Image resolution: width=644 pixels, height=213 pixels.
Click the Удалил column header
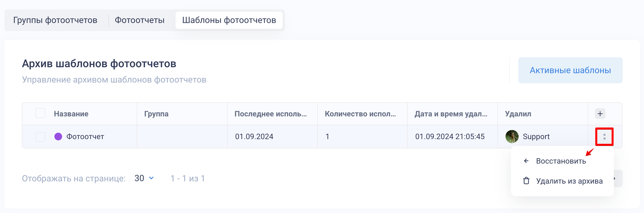(x=518, y=114)
